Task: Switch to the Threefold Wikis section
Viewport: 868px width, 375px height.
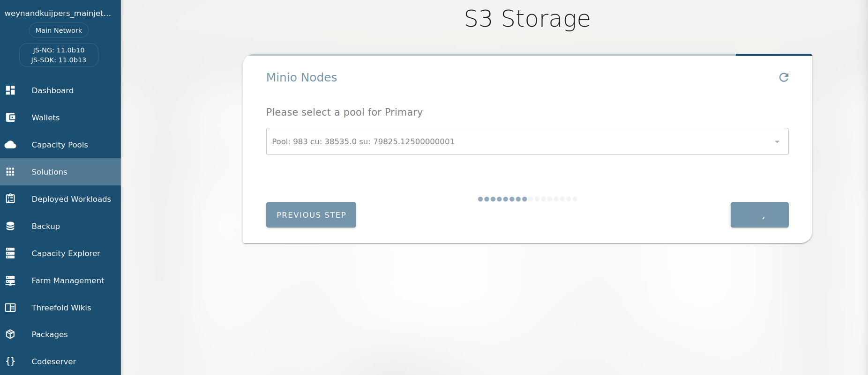Action: point(61,308)
